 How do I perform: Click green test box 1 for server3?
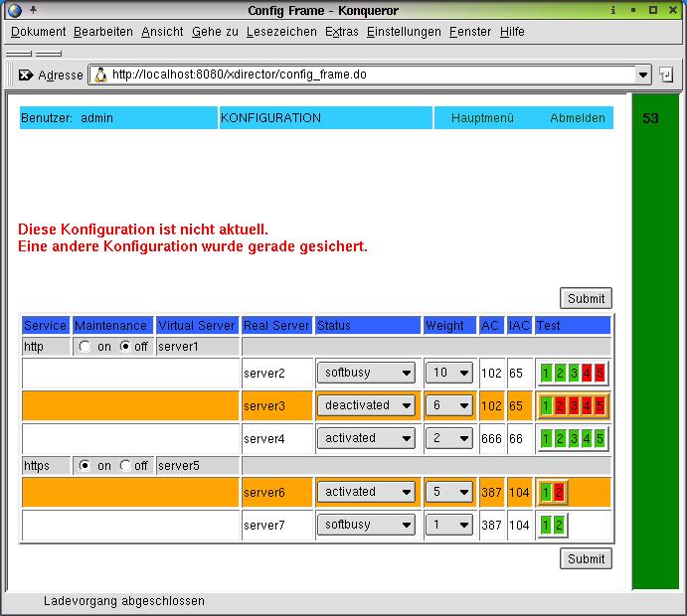tap(546, 405)
